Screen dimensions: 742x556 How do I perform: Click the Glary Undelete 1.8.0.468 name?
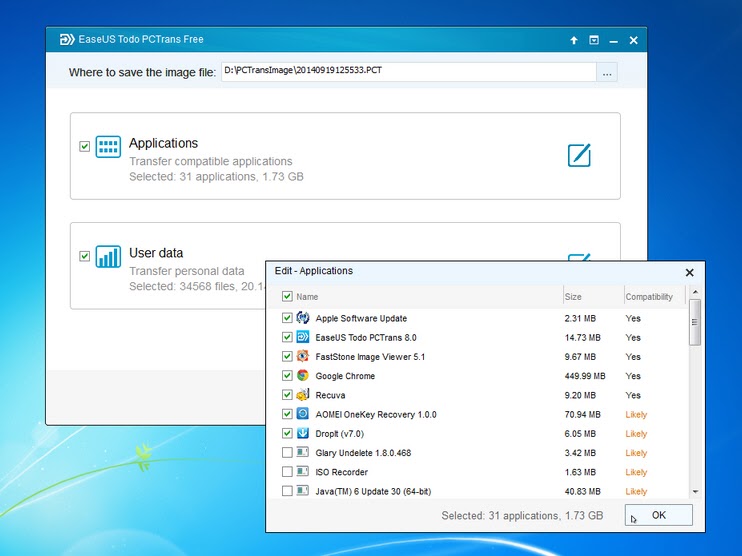coord(363,453)
